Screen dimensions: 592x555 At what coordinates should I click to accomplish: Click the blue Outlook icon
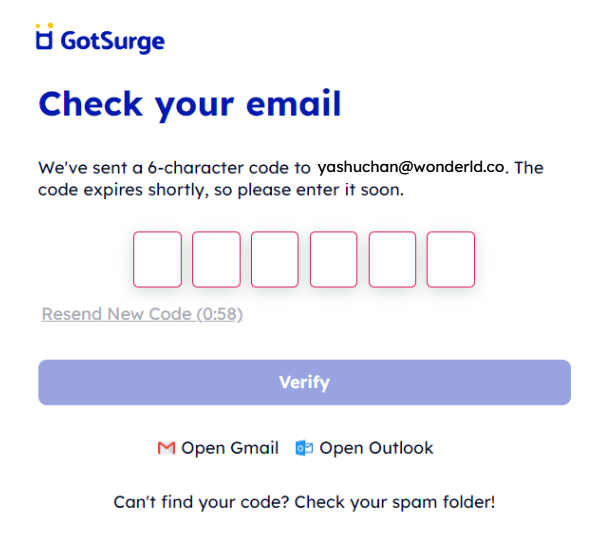click(304, 448)
